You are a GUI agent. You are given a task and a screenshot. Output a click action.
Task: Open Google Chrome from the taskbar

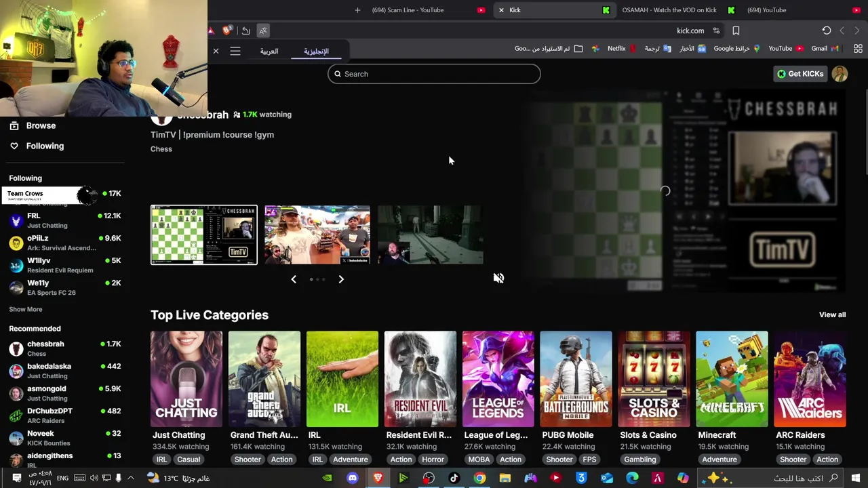pos(479,478)
